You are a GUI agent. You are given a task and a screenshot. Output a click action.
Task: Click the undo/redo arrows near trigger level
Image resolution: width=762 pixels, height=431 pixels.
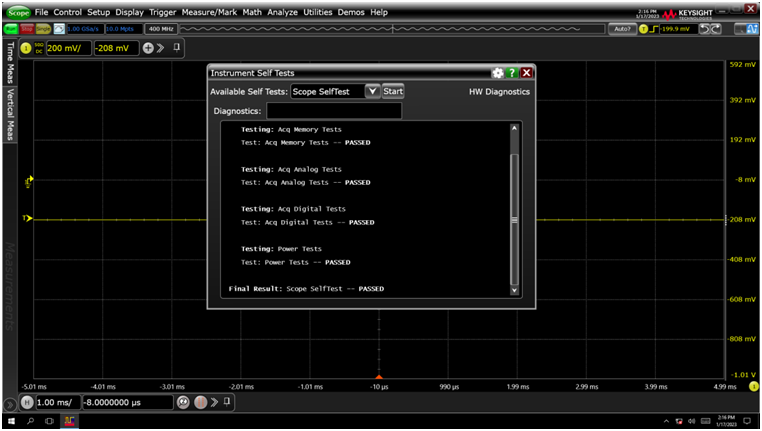tap(710, 29)
